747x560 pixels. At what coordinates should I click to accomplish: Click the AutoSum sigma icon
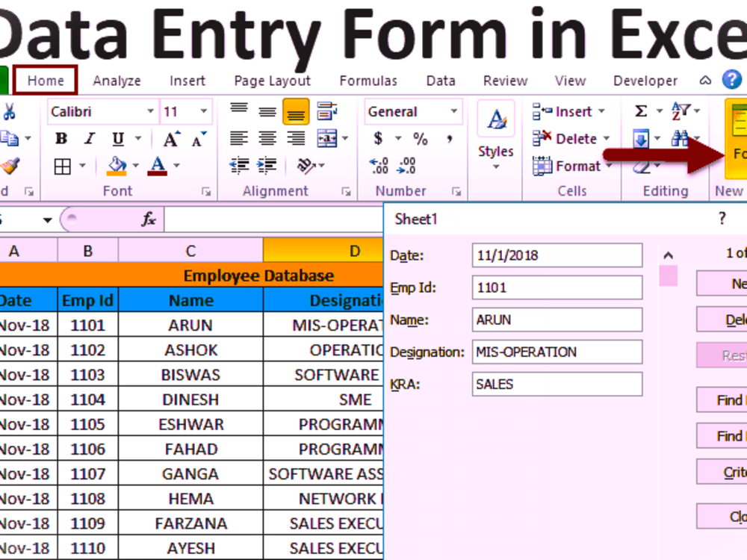pyautogui.click(x=641, y=111)
